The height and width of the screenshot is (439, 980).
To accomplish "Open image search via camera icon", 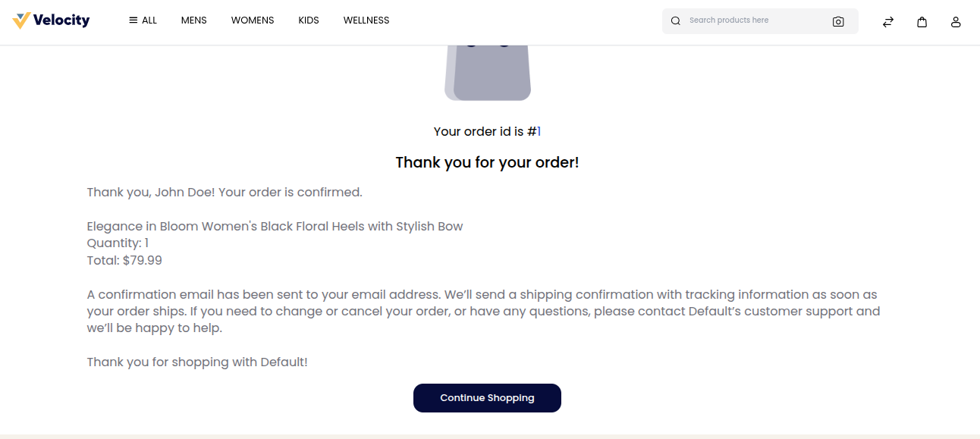I will (x=838, y=21).
